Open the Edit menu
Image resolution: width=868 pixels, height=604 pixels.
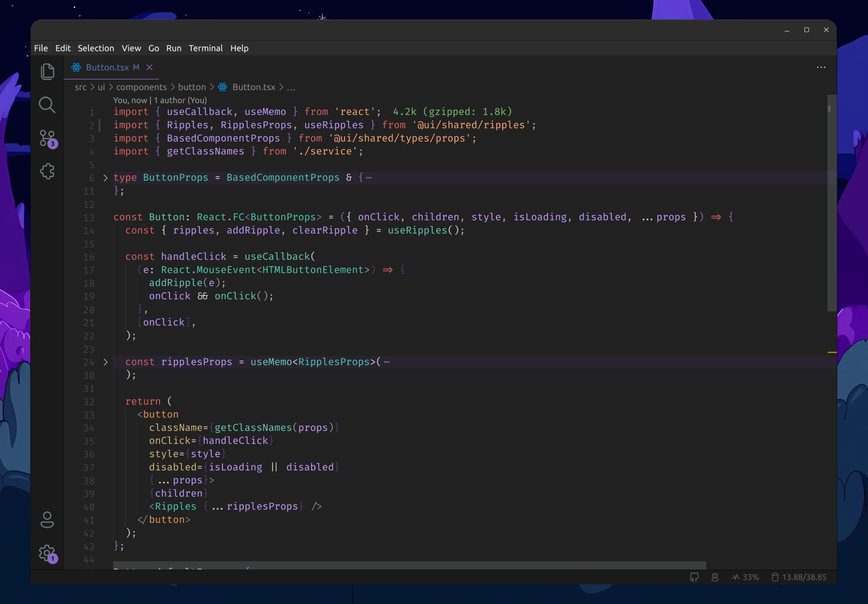(63, 48)
